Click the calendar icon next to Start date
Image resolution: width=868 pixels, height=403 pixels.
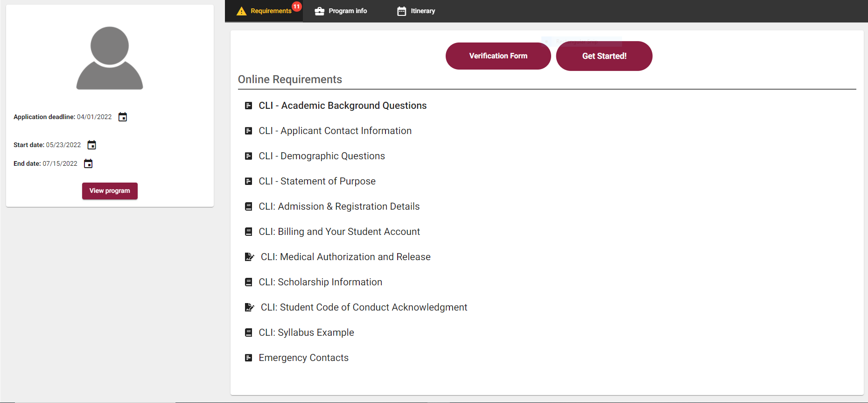click(x=92, y=145)
